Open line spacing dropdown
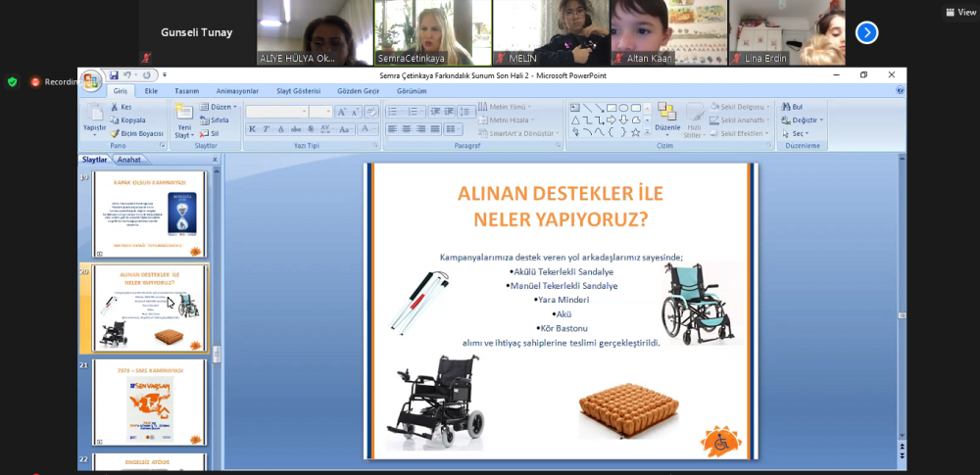Viewport: 980px width, 475px height. (466, 112)
